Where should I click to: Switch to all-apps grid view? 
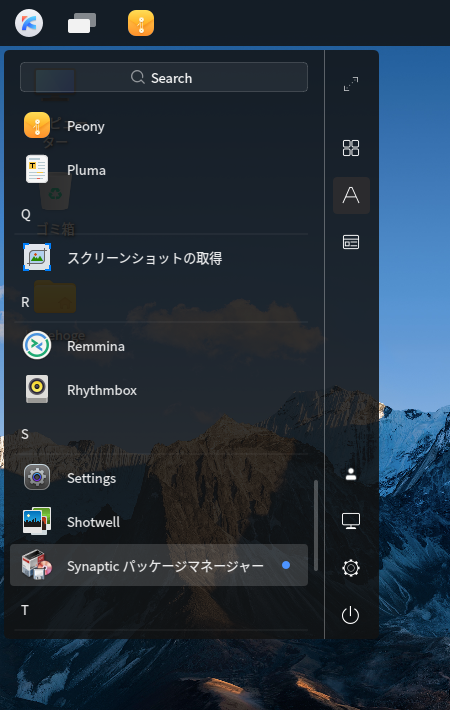pos(351,148)
